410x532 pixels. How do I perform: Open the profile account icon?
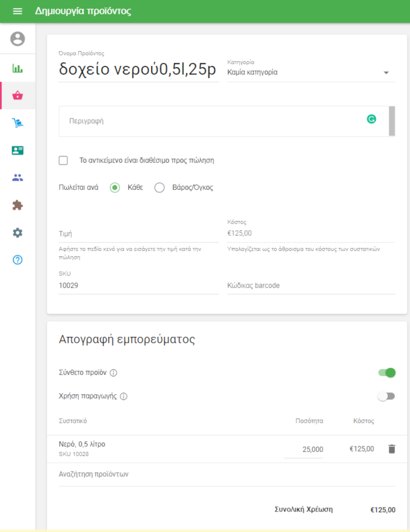(17, 37)
